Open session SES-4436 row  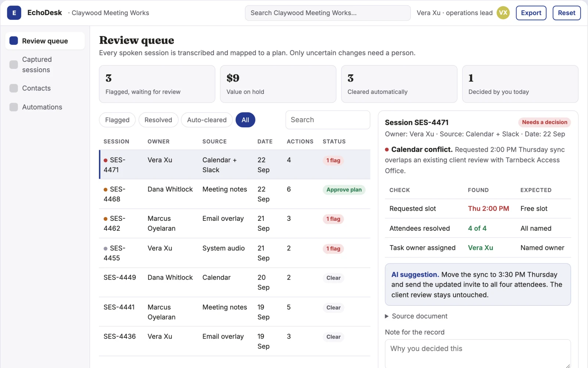pos(234,341)
